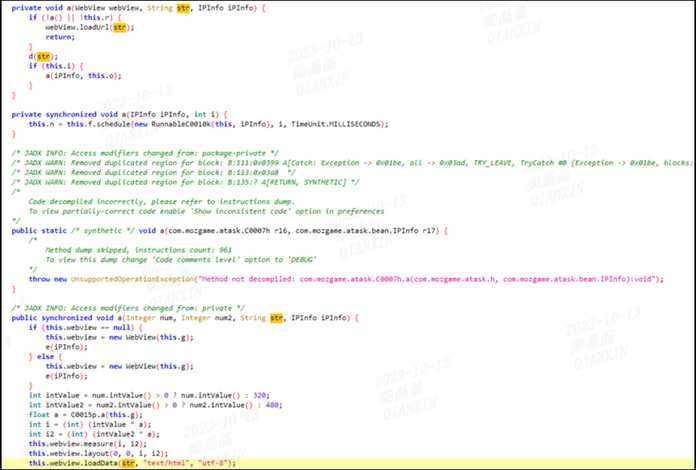This screenshot has width=696, height=470.
Task: Select highlighted 'str' in the WebView method signature
Action: 183,8
